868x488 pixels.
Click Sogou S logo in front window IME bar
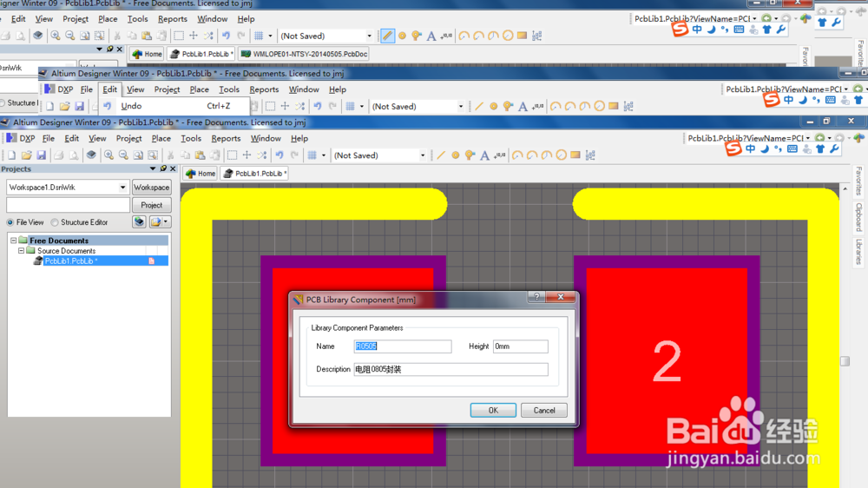(x=733, y=148)
